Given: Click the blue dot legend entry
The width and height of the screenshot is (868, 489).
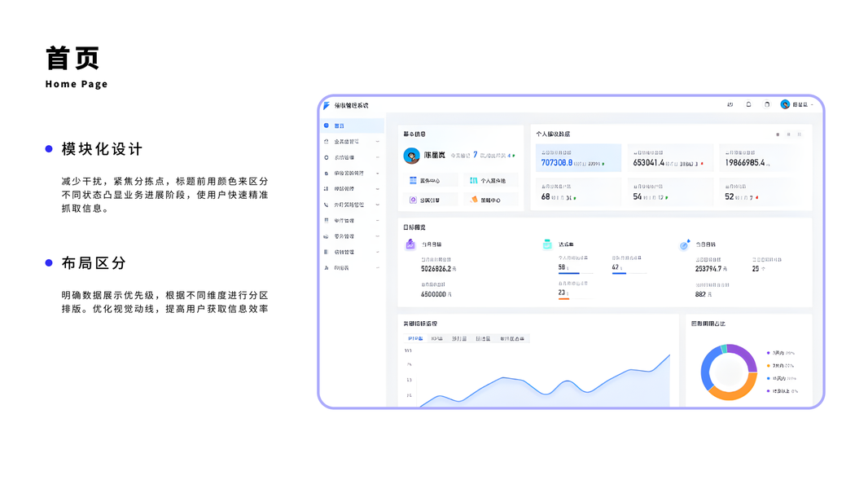Looking at the screenshot, I should coord(782,378).
